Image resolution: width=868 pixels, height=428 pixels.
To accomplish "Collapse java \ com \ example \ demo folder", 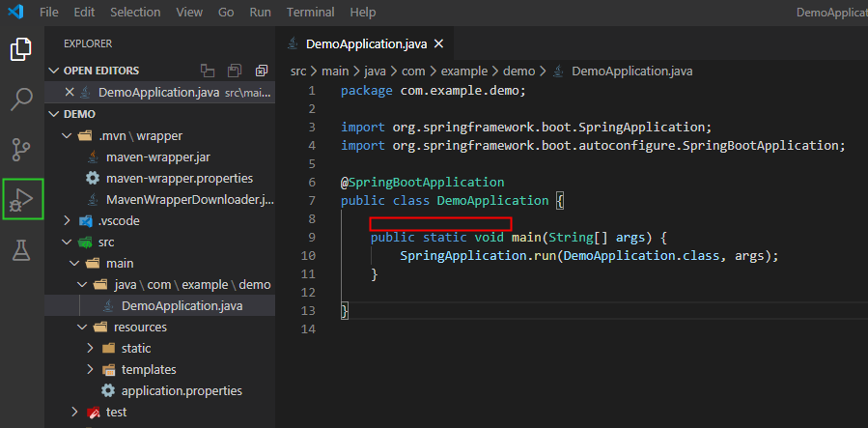I will tap(82, 285).
